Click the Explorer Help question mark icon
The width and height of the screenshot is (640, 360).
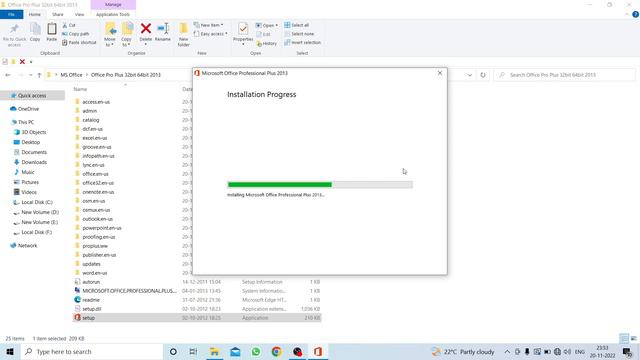[x=636, y=15]
